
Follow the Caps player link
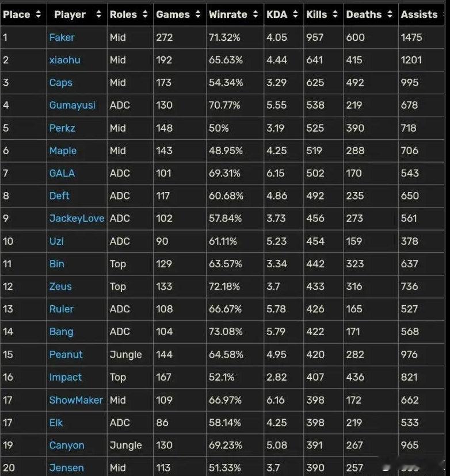[61, 83]
